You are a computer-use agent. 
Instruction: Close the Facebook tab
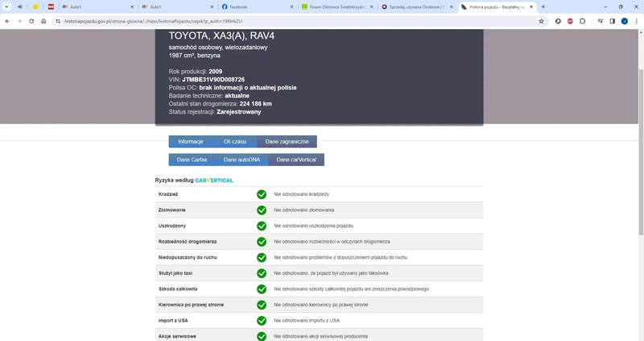click(x=291, y=6)
